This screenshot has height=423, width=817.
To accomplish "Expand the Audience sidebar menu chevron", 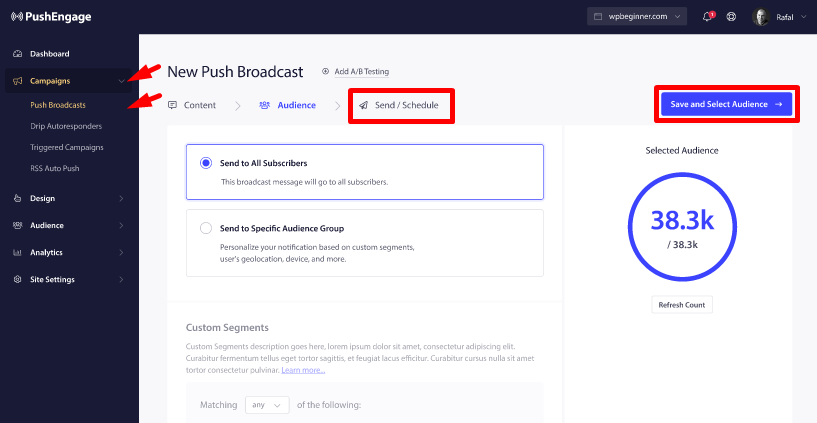I will (121, 226).
